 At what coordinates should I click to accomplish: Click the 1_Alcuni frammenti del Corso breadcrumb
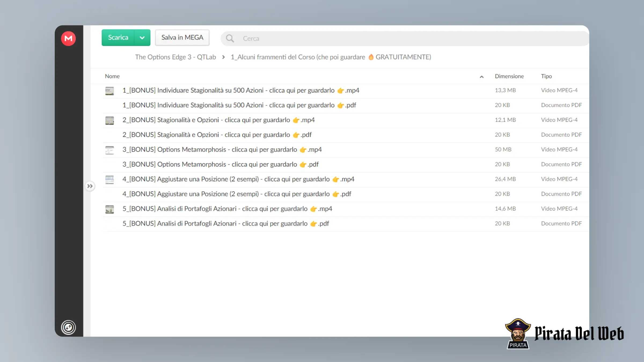coord(331,57)
